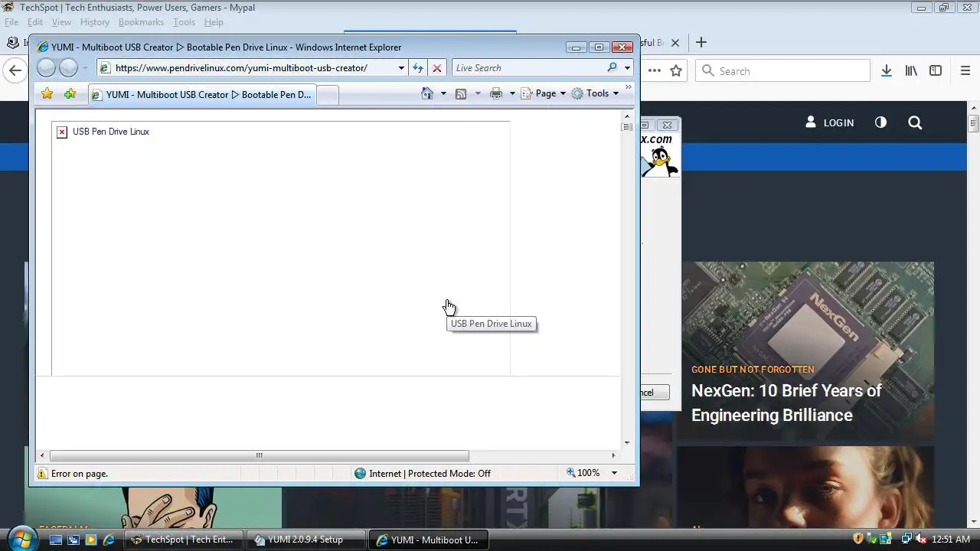The width and height of the screenshot is (980, 551).
Task: Open NexGen: 10 Brief Years article link
Action: point(786,403)
